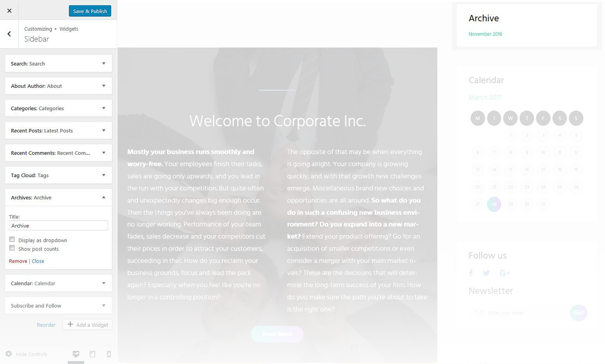Click the Hide Controls arrow icon

(9, 354)
